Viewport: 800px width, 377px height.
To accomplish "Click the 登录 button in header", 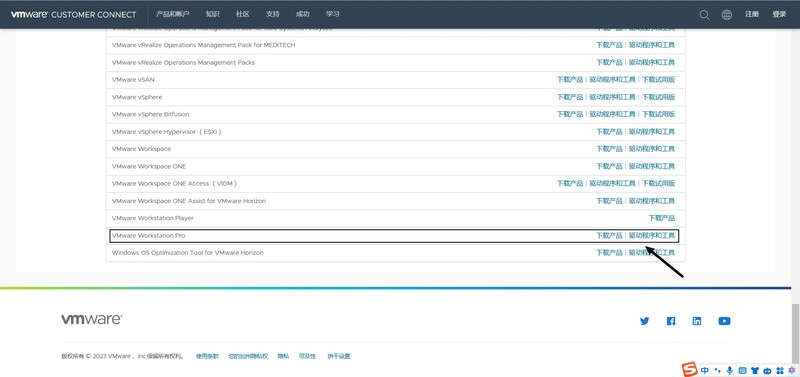I will (779, 14).
